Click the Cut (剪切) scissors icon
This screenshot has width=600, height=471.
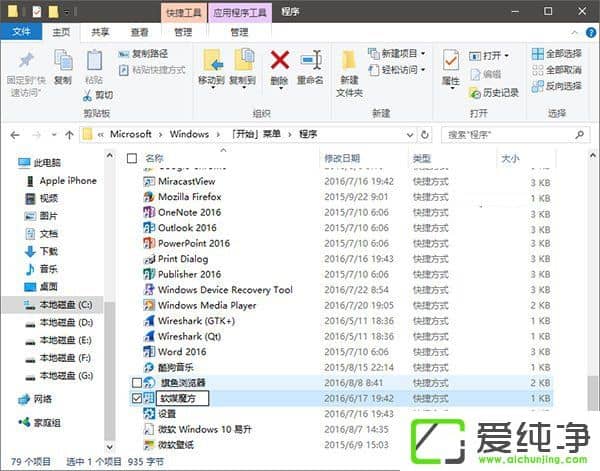coord(87,95)
